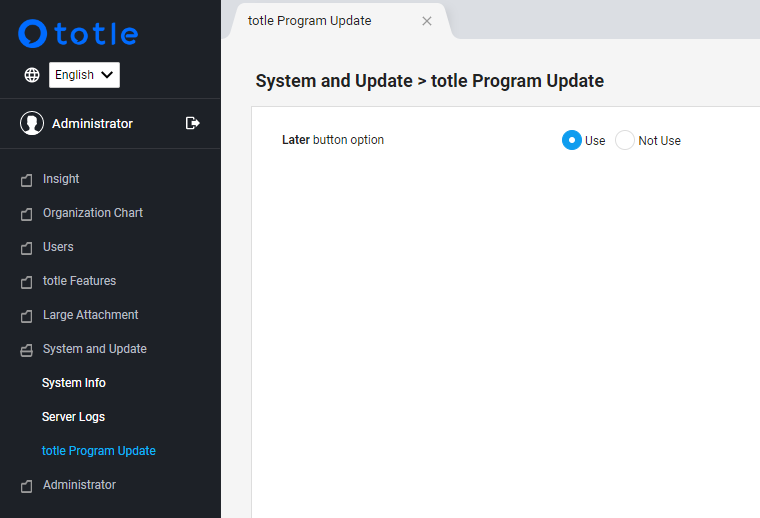760x518 pixels.
Task: Click the bottom Administrator folder icon
Action: (x=27, y=486)
